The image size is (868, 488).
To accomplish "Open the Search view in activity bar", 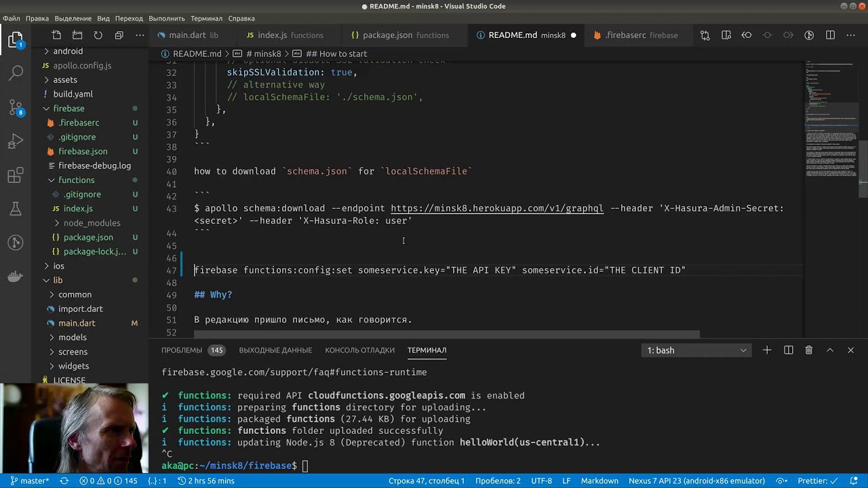I will point(16,73).
